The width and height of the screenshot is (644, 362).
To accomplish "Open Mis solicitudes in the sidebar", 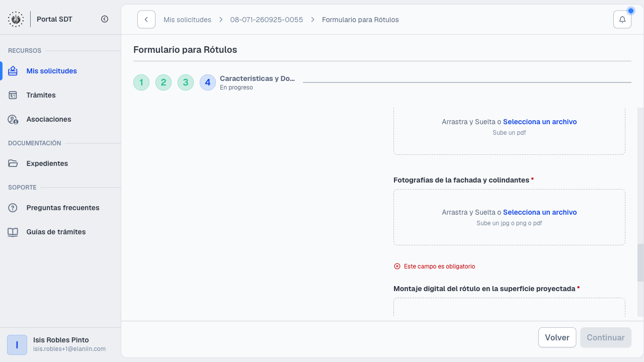I will pos(51,71).
